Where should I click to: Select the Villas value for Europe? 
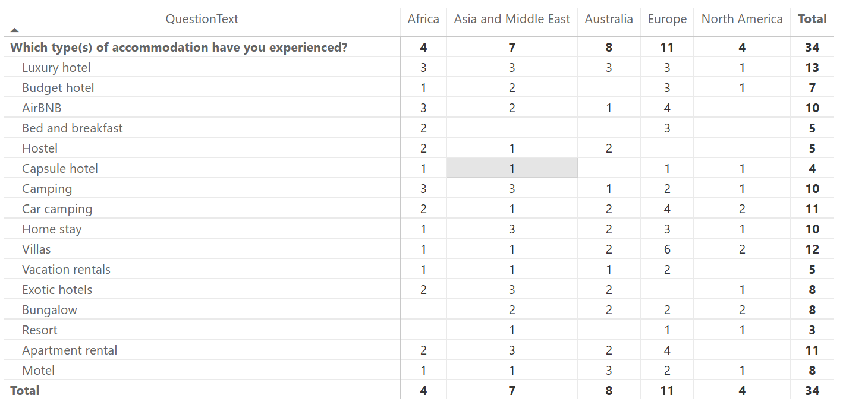click(x=667, y=249)
